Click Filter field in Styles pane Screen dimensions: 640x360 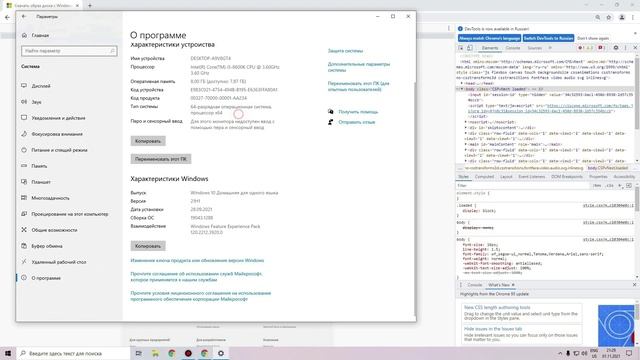(x=522, y=186)
